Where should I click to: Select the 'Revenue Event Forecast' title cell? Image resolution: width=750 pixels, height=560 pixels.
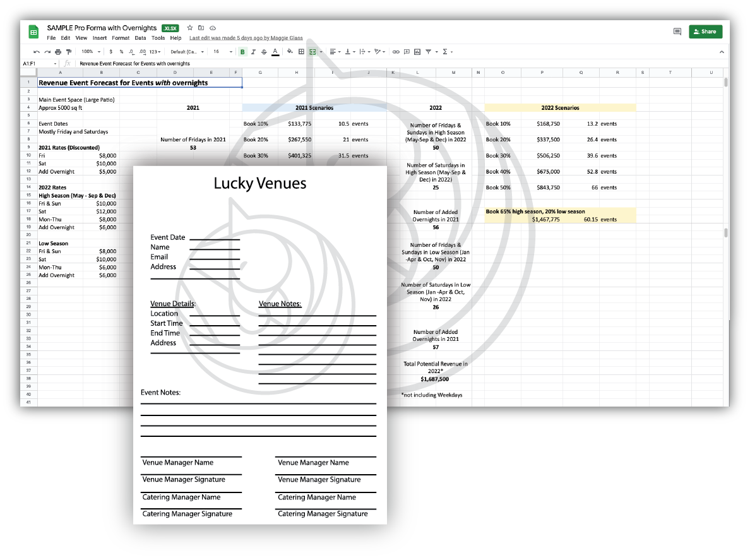pyautogui.click(x=140, y=82)
